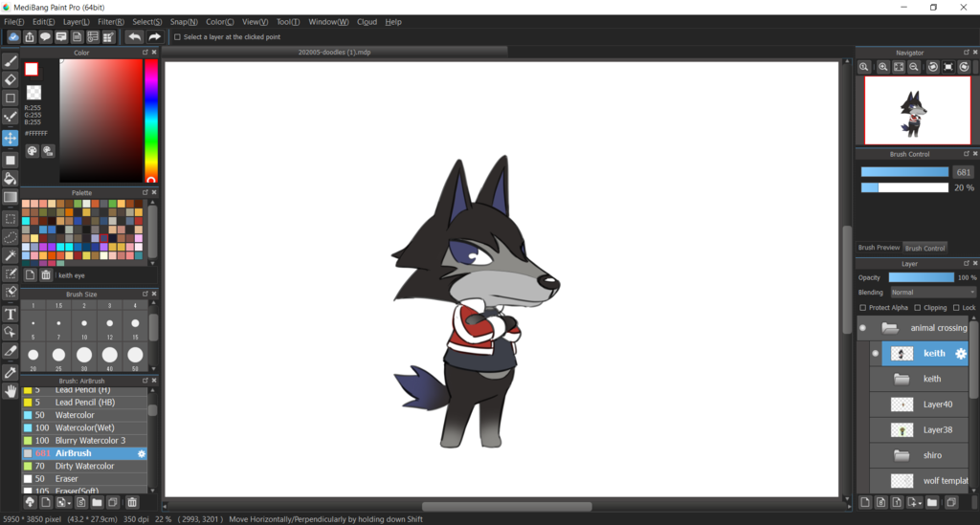The height and width of the screenshot is (525, 980).
Task: Zoom in using Navigator magnifier plus
Action: pos(882,67)
